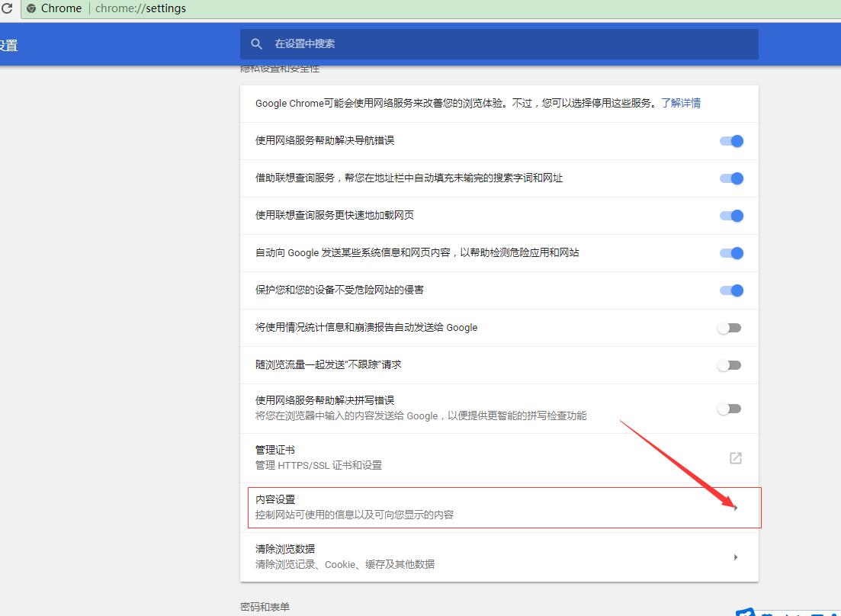The width and height of the screenshot is (841, 616).
Task: Open 清除浏览数据 row label
Action: pos(285,549)
